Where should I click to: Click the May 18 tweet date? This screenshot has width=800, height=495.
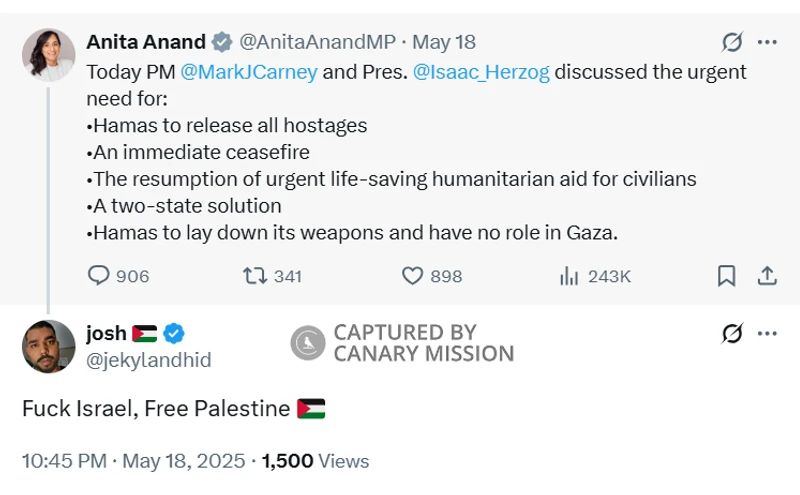(444, 42)
